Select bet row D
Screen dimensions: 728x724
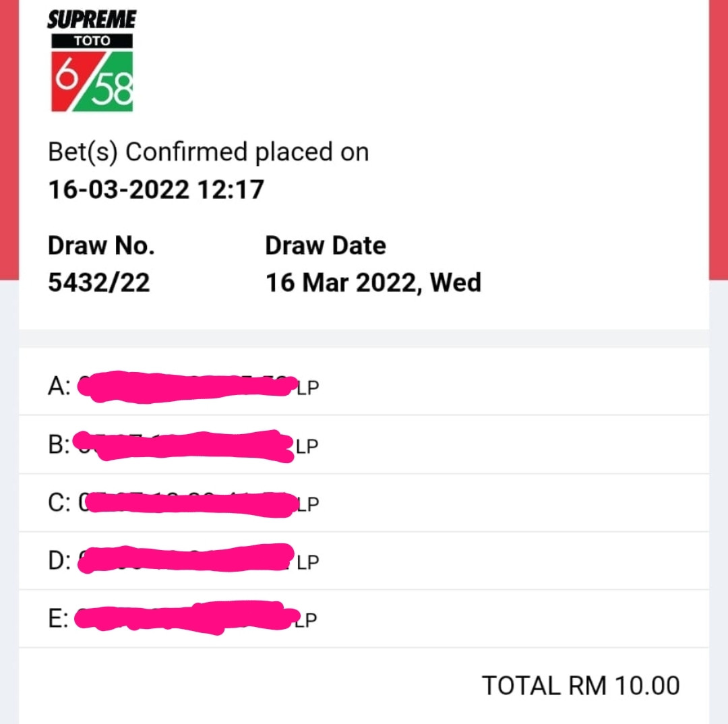coord(364,561)
